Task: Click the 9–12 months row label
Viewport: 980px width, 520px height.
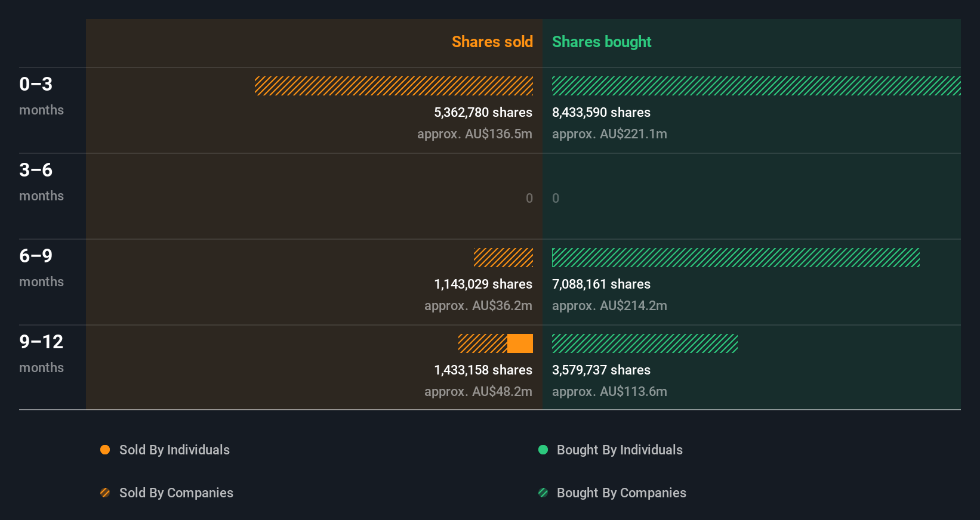Action: (x=41, y=353)
